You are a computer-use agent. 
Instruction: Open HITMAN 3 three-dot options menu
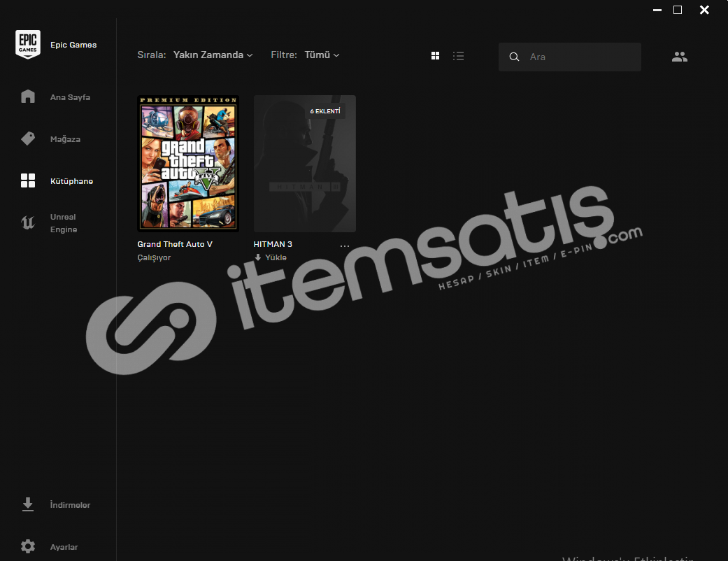[x=345, y=246]
